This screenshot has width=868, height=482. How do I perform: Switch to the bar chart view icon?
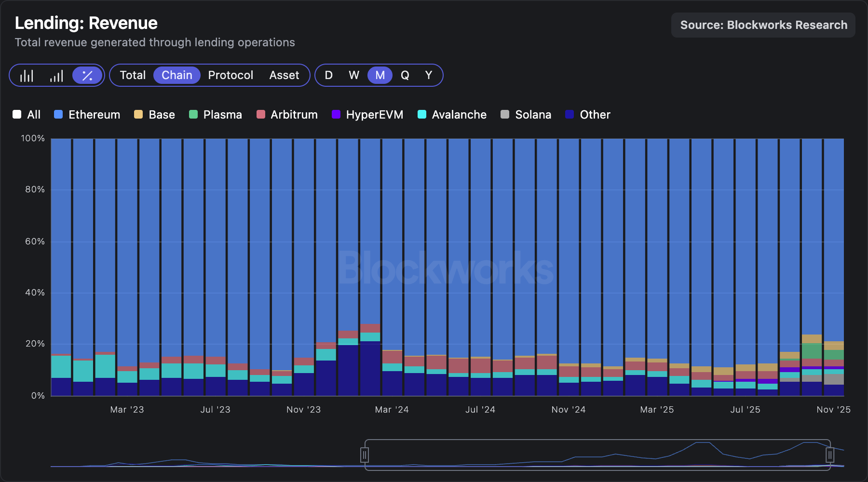(27, 76)
